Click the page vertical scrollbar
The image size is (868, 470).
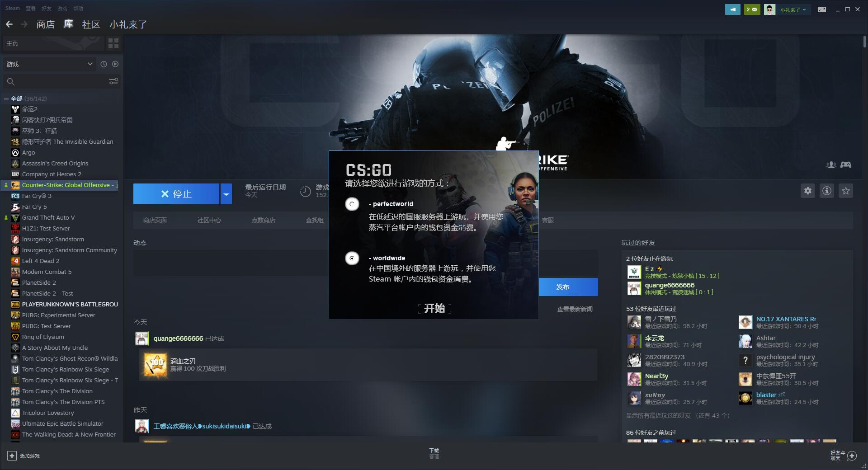tap(865, 42)
